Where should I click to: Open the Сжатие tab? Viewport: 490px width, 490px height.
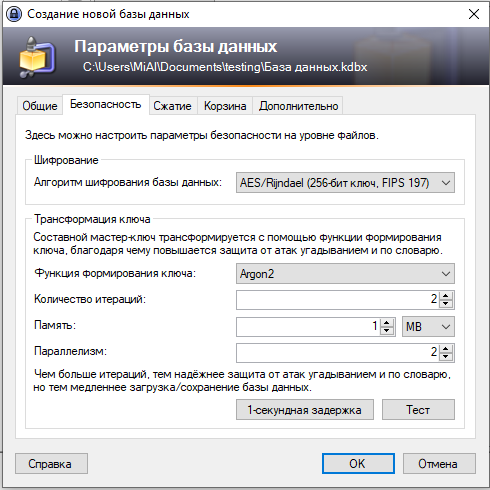tap(172, 106)
